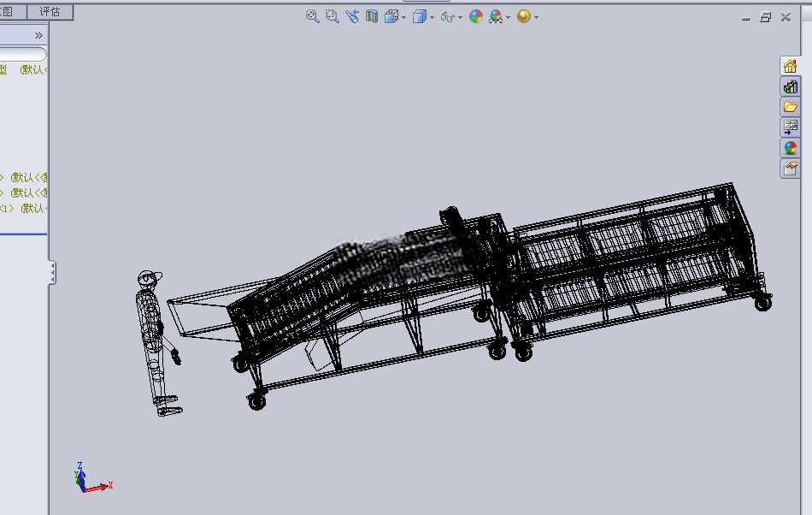Click the View Orientation cube icon
This screenshot has height=515, width=812.
pyautogui.click(x=391, y=16)
